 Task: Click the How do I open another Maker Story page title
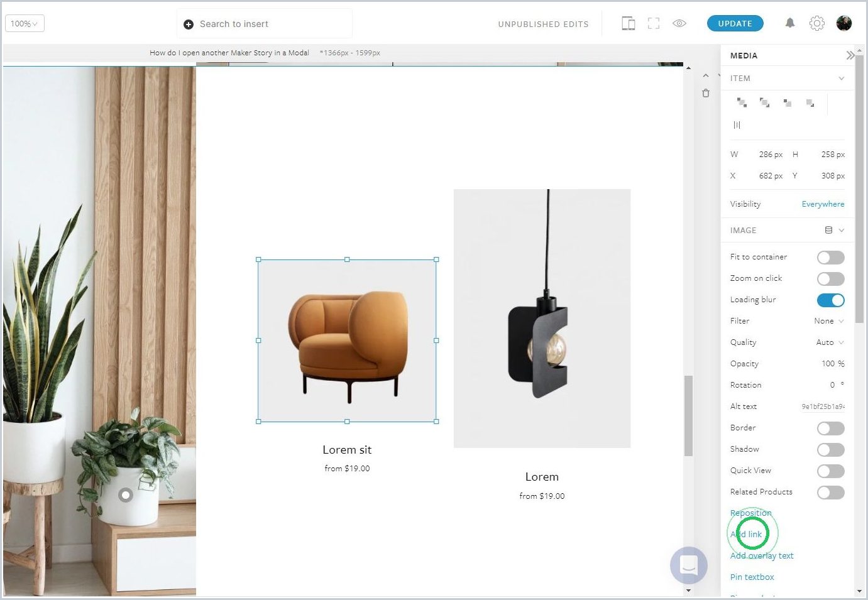click(x=229, y=53)
